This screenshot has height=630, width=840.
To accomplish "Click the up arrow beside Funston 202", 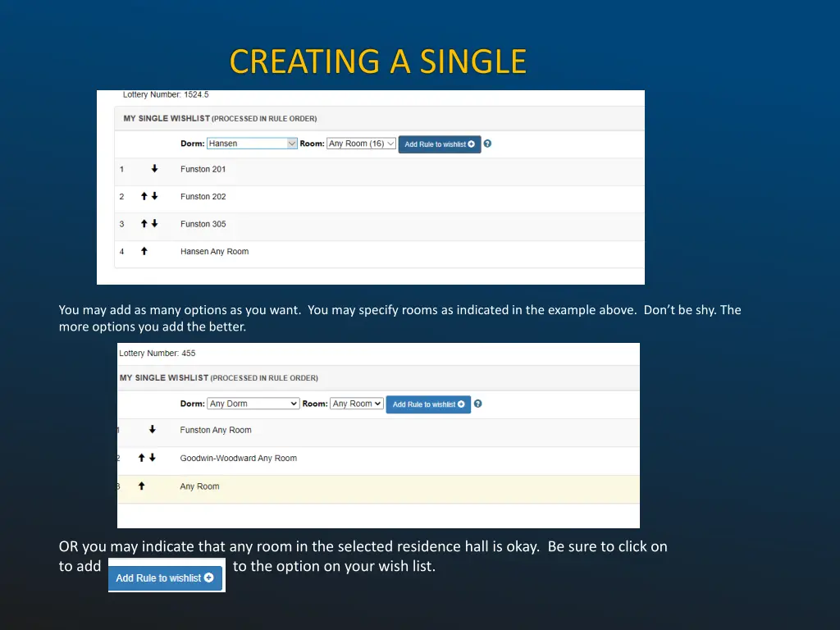I will coord(144,197).
